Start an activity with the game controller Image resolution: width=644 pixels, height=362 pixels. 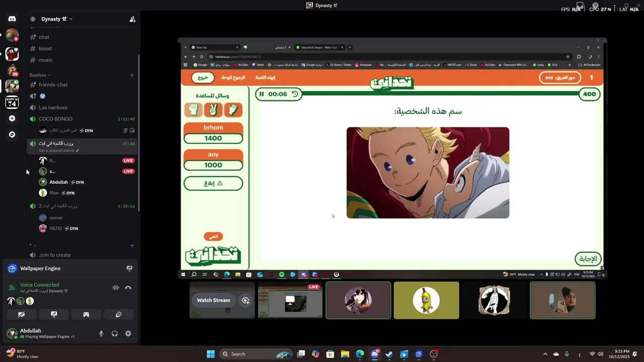point(86,315)
